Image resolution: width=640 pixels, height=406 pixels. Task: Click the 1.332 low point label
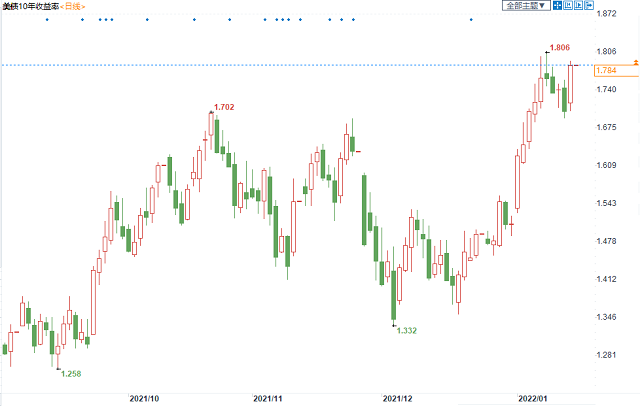click(407, 330)
